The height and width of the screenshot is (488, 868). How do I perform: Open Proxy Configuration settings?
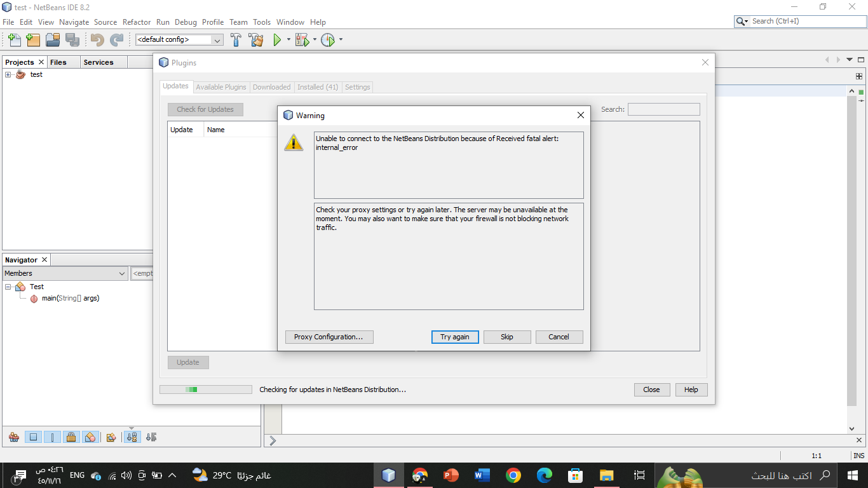(329, 337)
